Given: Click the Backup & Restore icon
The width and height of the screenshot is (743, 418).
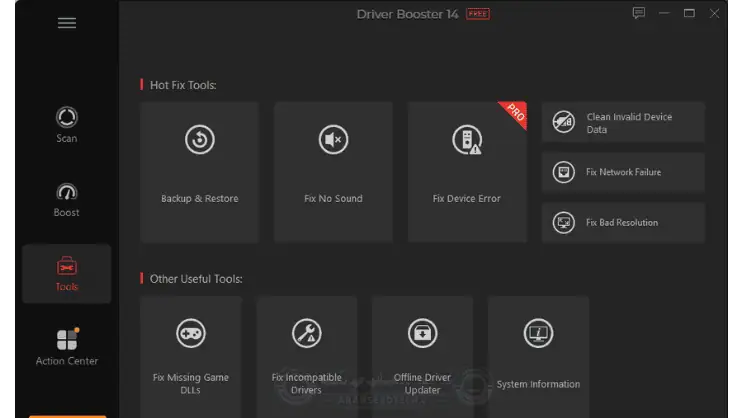Looking at the screenshot, I should (199, 139).
